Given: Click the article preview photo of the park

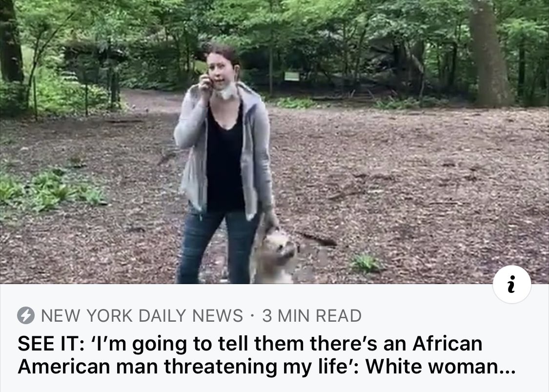Looking at the screenshot, I should point(274,142).
